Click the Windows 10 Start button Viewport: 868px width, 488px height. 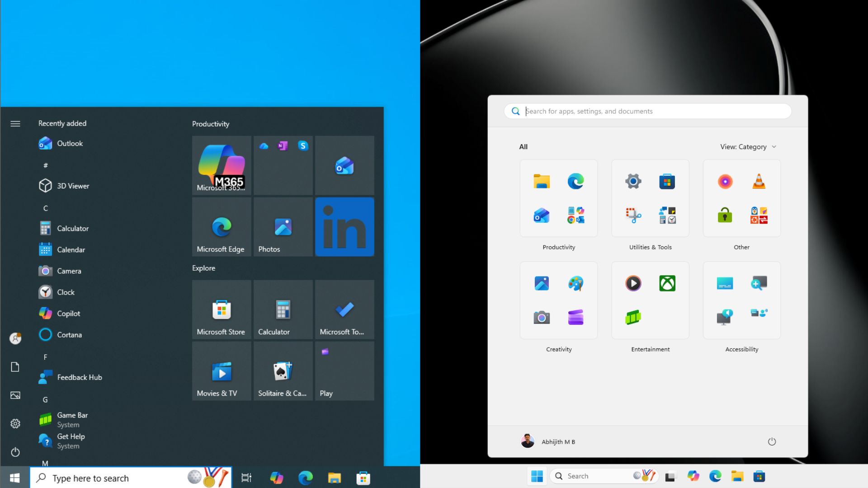pyautogui.click(x=15, y=478)
